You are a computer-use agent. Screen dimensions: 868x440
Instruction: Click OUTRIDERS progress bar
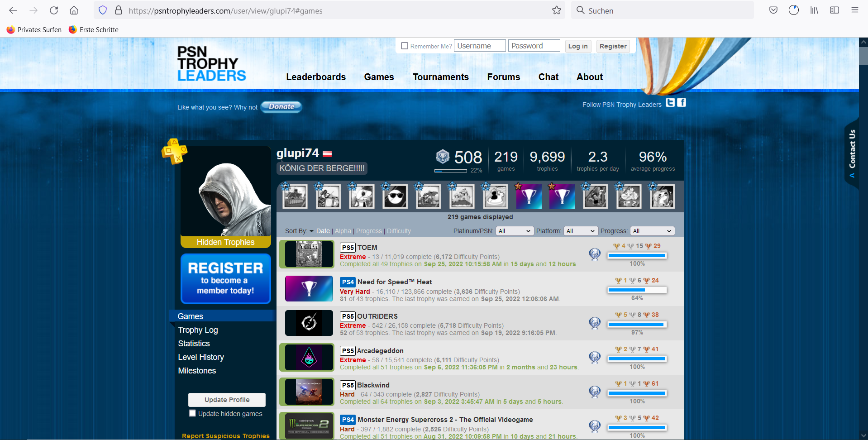point(637,325)
